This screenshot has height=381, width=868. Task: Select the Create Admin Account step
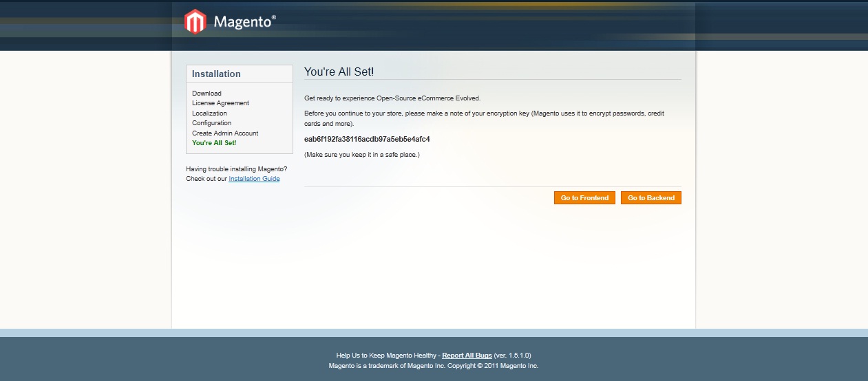pos(225,133)
